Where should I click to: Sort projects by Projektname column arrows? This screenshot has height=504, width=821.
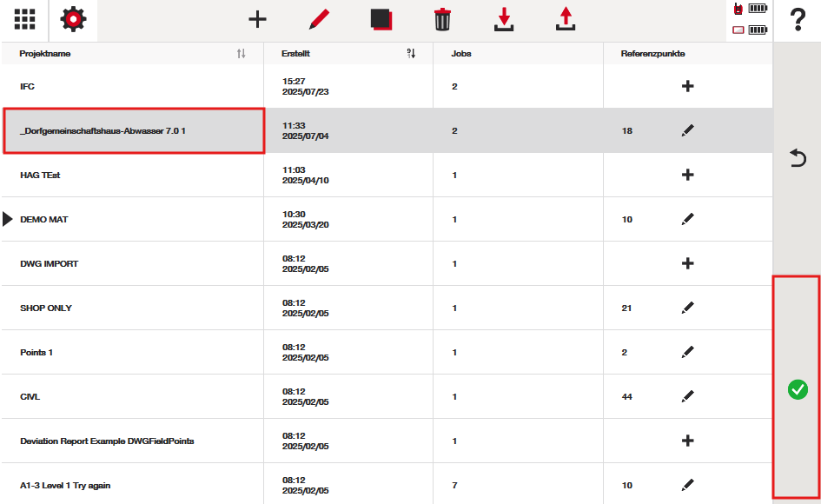241,54
